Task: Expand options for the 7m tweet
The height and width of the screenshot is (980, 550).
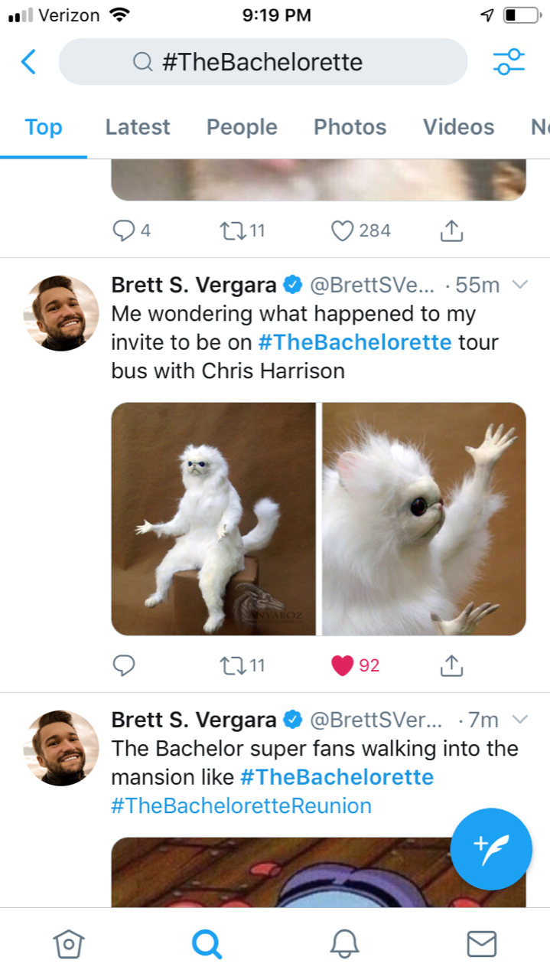Action: pos(520,720)
